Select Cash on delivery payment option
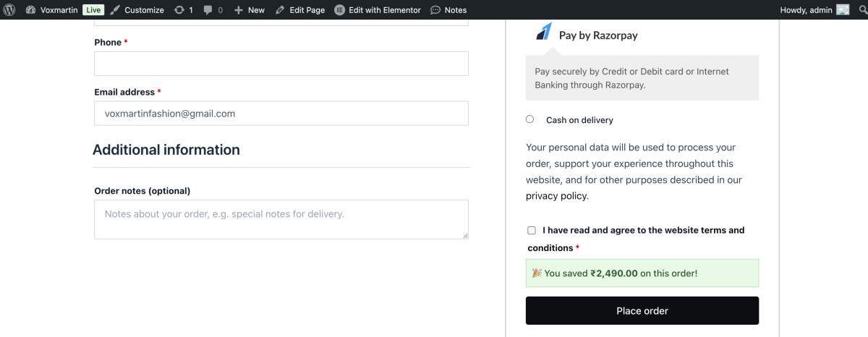The width and height of the screenshot is (868, 337). tap(530, 119)
